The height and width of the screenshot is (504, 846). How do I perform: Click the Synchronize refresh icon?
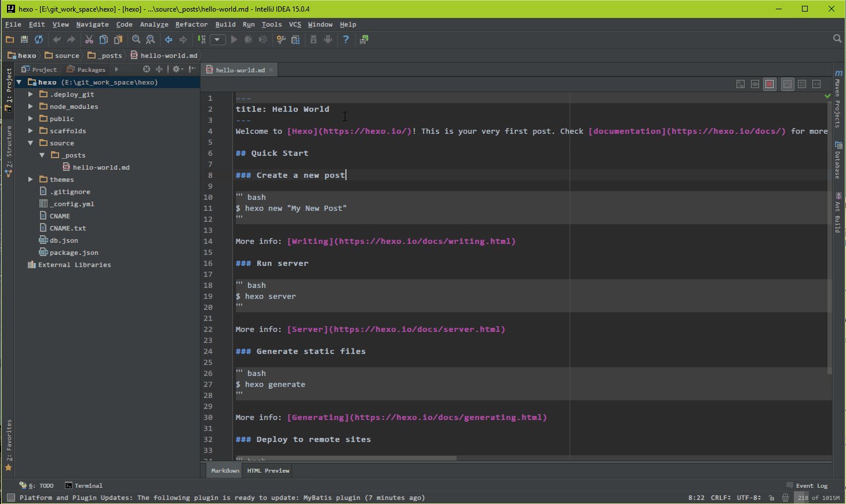(x=39, y=39)
